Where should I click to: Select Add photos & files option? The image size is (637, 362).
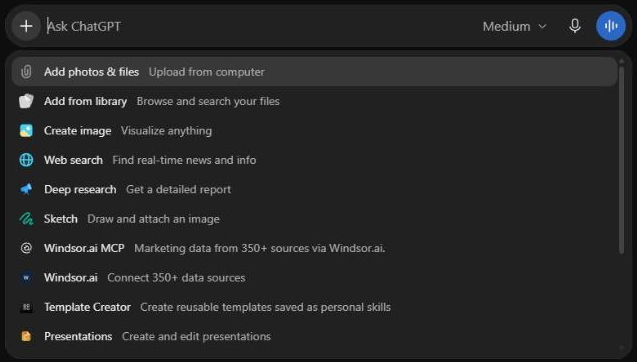(314, 72)
